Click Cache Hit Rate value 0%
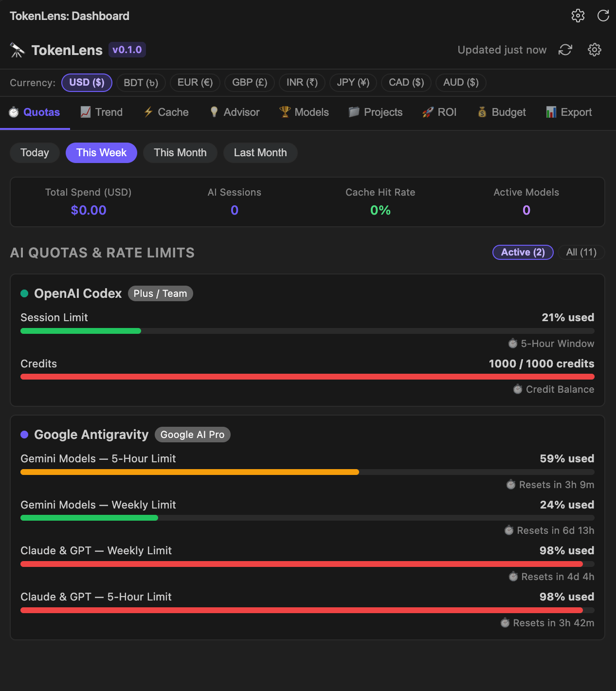Image resolution: width=616 pixels, height=691 pixels. [380, 210]
